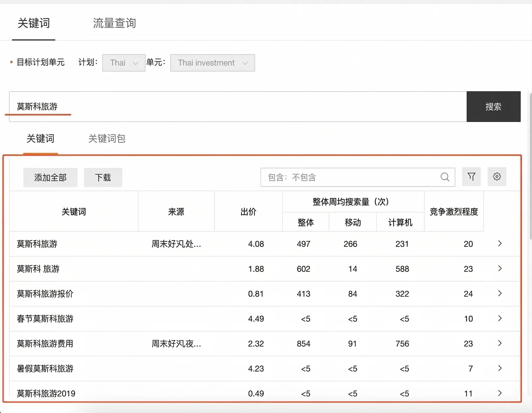
Task: Select keyword 莫斯科旅游费用
Action: click(x=45, y=344)
